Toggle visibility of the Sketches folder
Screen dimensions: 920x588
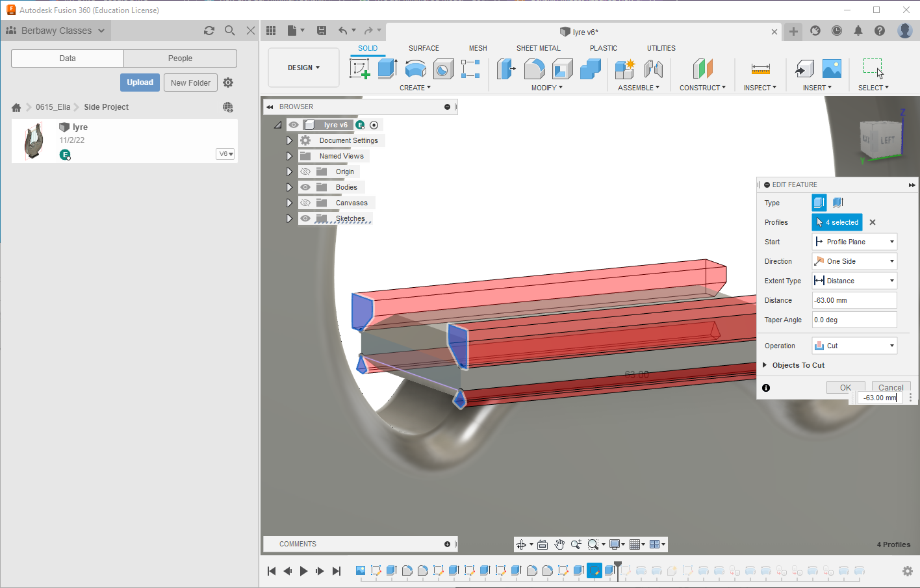pyautogui.click(x=305, y=218)
